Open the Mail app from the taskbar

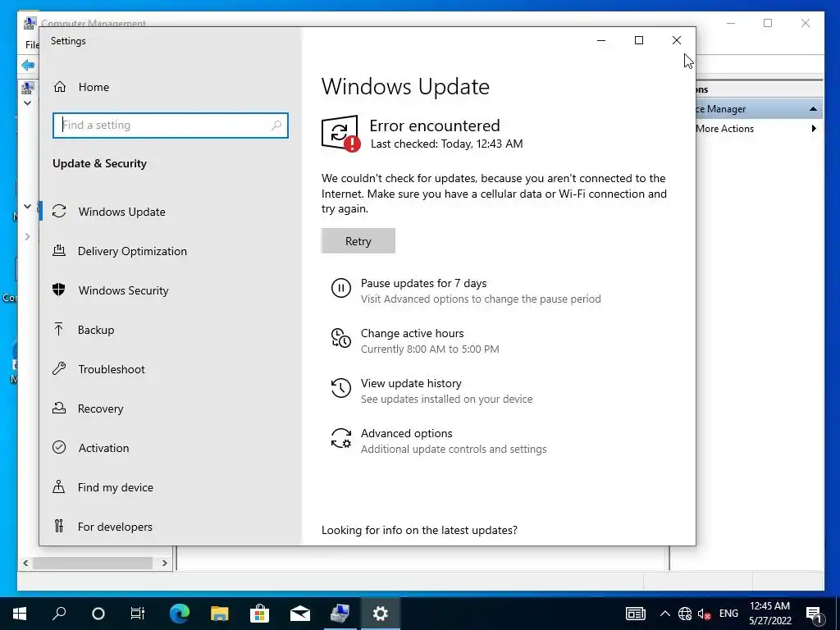coord(300,614)
